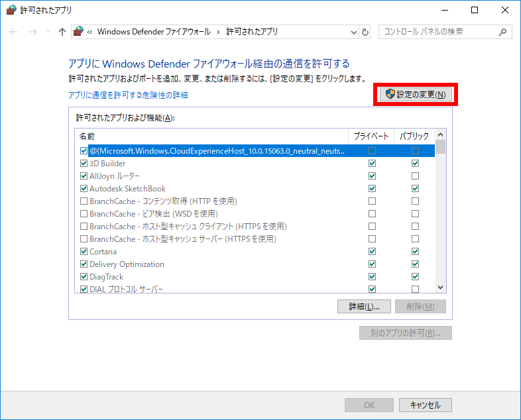This screenshot has height=420, width=521.
Task: Toggle 3D Builder public checkbox
Action: (x=415, y=164)
